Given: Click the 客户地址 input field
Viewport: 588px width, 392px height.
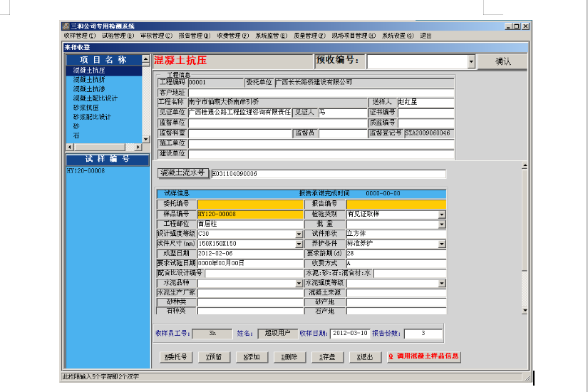Looking at the screenshot, I should 321,92.
